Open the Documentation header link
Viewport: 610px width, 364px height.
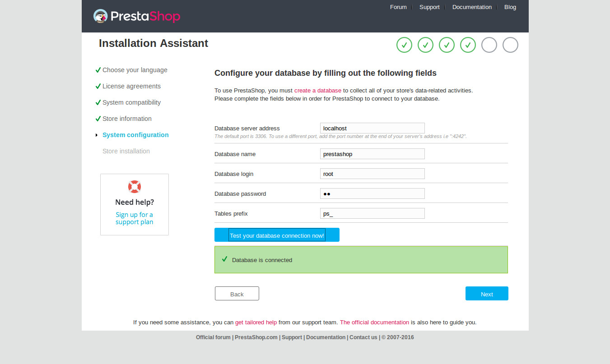pos(472,7)
